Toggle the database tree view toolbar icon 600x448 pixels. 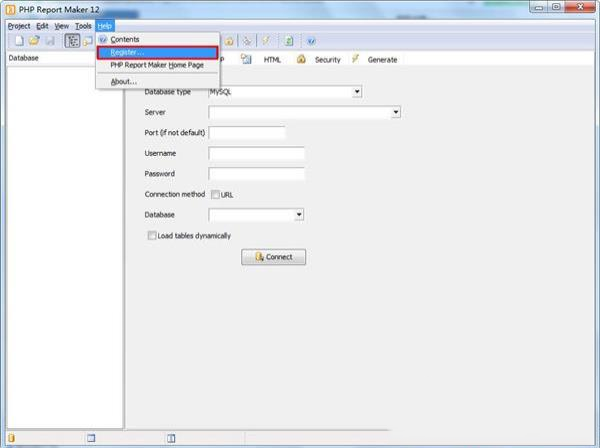tap(72, 41)
